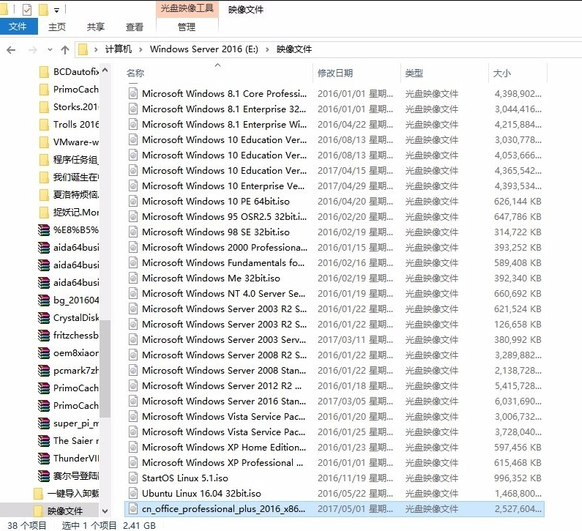This screenshot has height=531, width=582.
Task: Click the CrystalDisk archive icon in sidebar
Action: (x=44, y=318)
